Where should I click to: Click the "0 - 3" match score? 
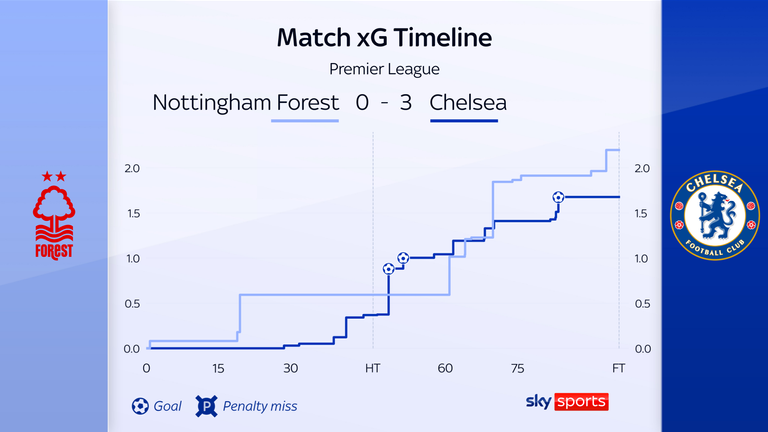point(384,102)
